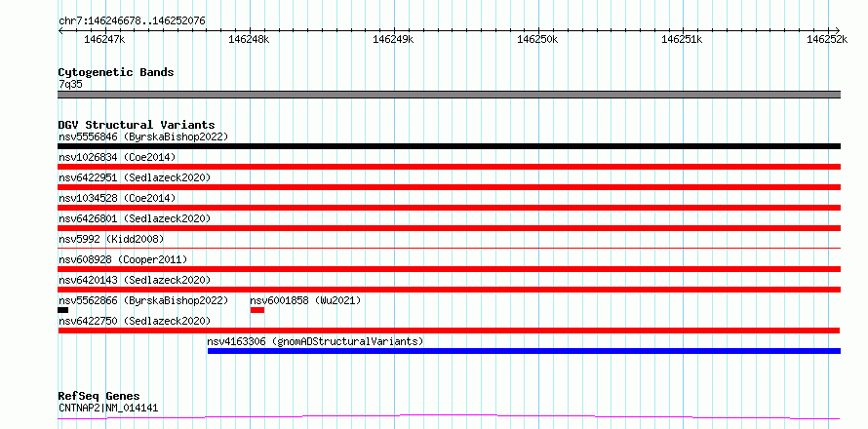Click the 146250k ruler tick label
Image resolution: width=868 pixels, height=429 pixels.
point(538,39)
